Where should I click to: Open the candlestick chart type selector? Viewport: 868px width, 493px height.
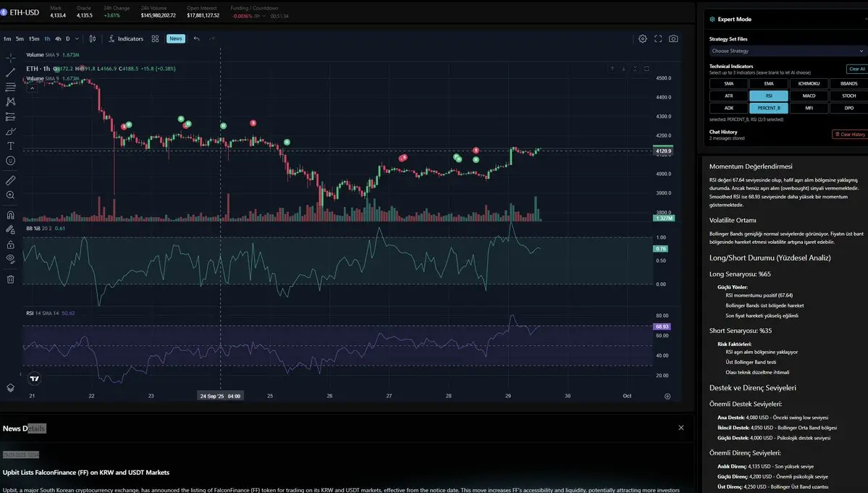coord(93,39)
